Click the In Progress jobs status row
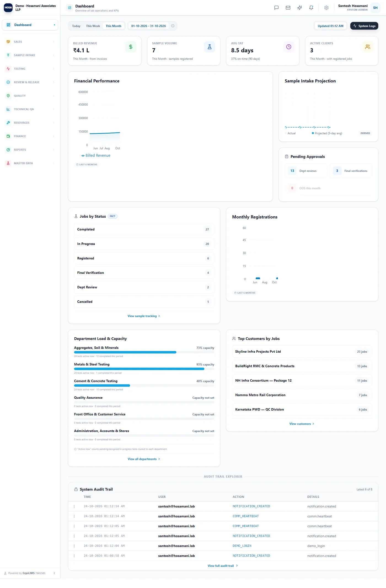 [144, 244]
